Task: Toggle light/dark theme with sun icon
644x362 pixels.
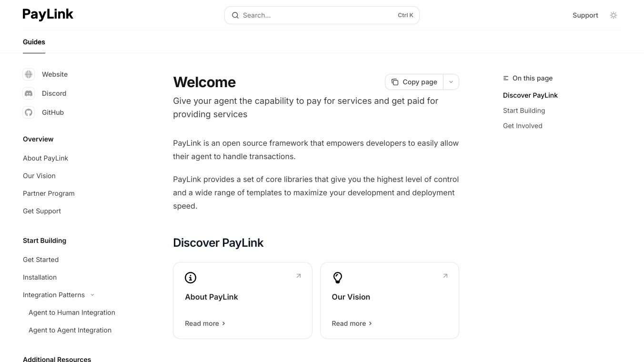Action: (x=614, y=15)
